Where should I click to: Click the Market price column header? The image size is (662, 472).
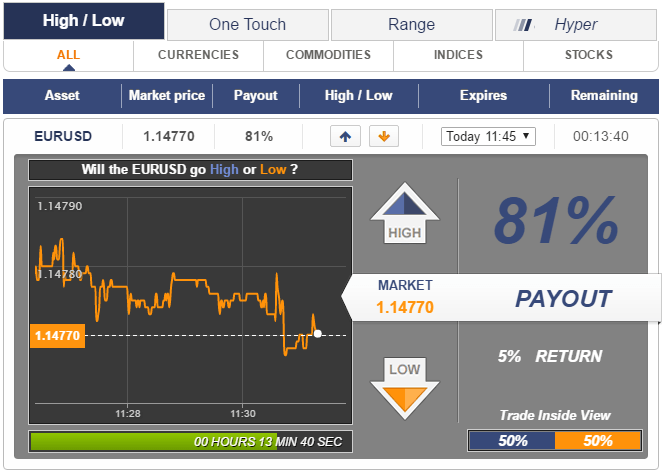pyautogui.click(x=167, y=95)
